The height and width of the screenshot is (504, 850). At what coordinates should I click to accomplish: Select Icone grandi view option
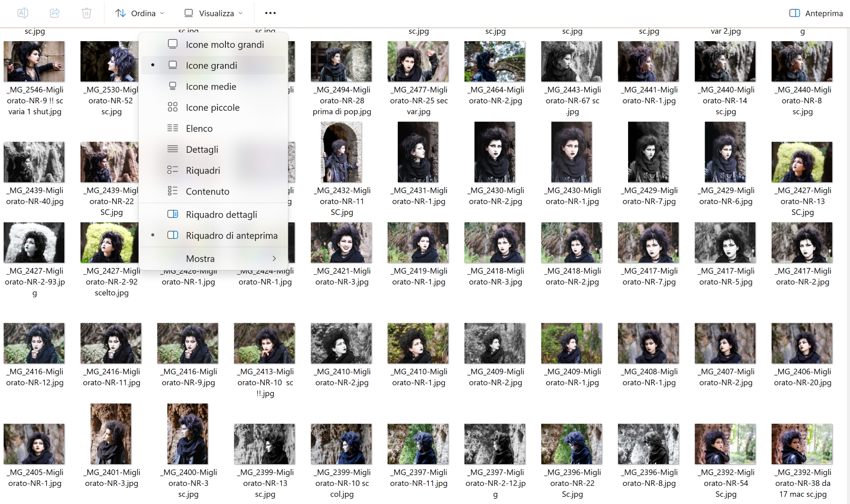point(213,65)
